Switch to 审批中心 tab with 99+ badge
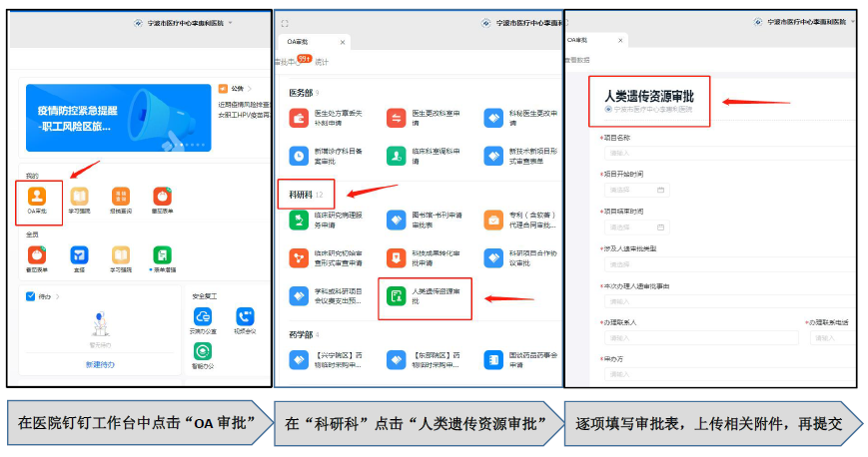868x457 pixels. pos(288,62)
